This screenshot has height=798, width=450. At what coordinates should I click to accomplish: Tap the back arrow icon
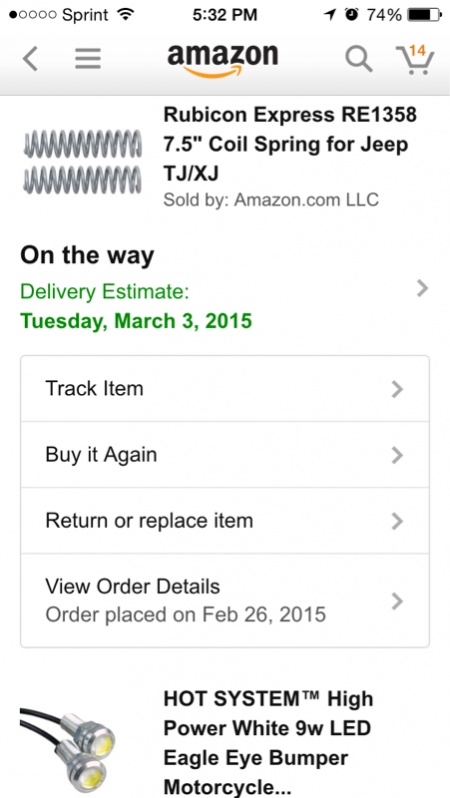30,59
